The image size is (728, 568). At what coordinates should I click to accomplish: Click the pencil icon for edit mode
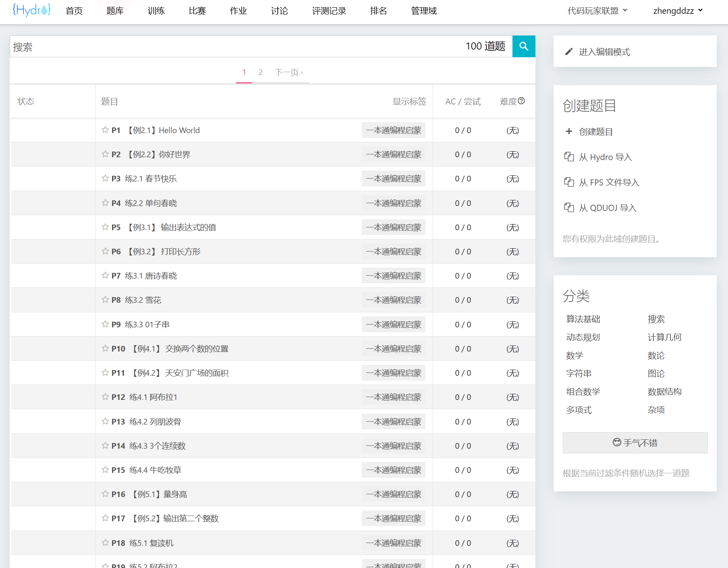pos(568,52)
